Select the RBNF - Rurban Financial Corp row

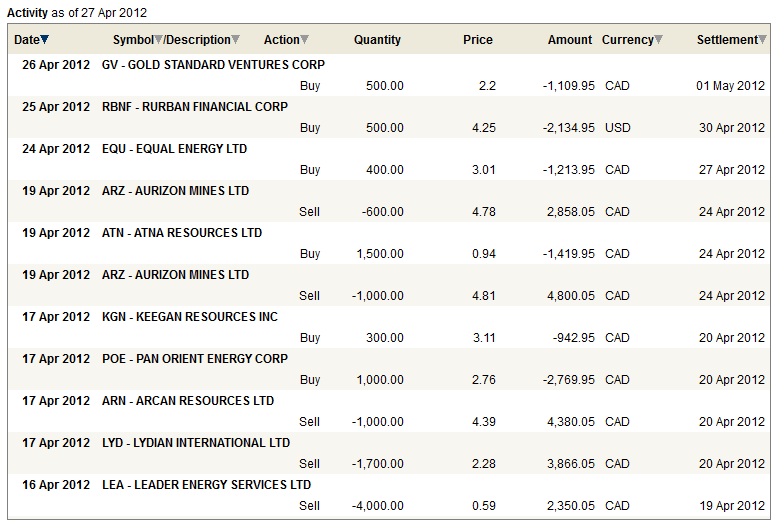point(194,107)
